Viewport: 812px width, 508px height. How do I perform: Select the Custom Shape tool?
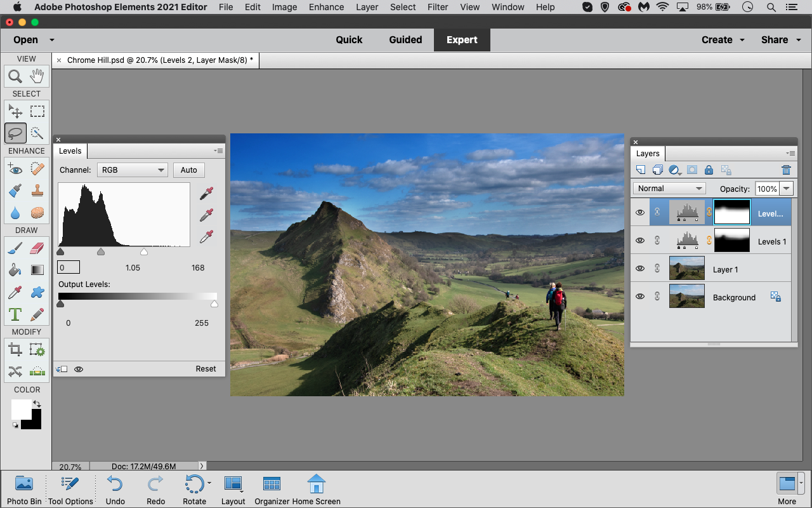point(37,292)
